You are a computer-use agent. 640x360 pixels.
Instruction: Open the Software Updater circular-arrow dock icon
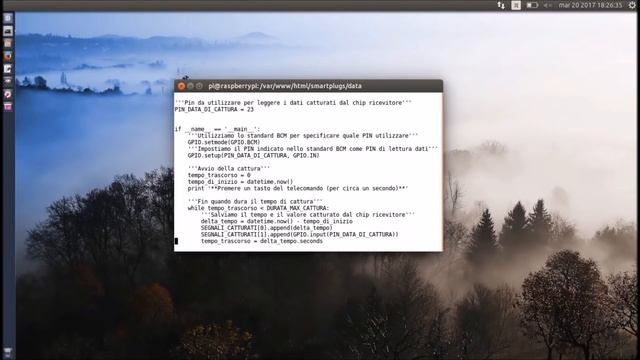(8, 94)
